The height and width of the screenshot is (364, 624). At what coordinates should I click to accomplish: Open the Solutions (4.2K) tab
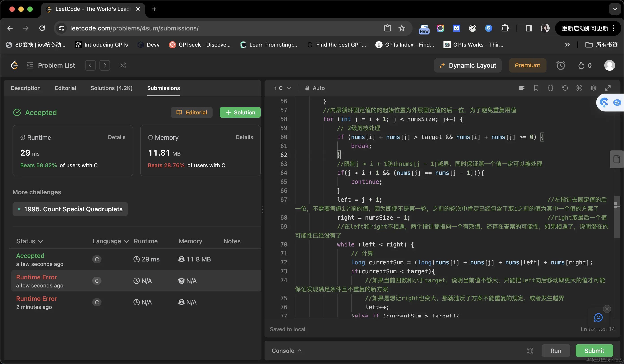click(112, 88)
